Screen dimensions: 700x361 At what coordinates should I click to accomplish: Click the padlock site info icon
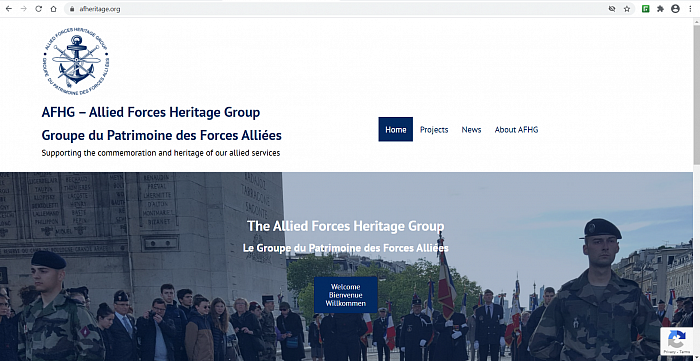point(72,9)
